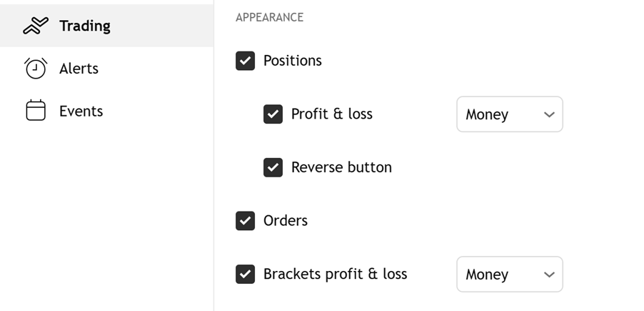Click the Positions label text
The image size is (644, 311).
(293, 61)
